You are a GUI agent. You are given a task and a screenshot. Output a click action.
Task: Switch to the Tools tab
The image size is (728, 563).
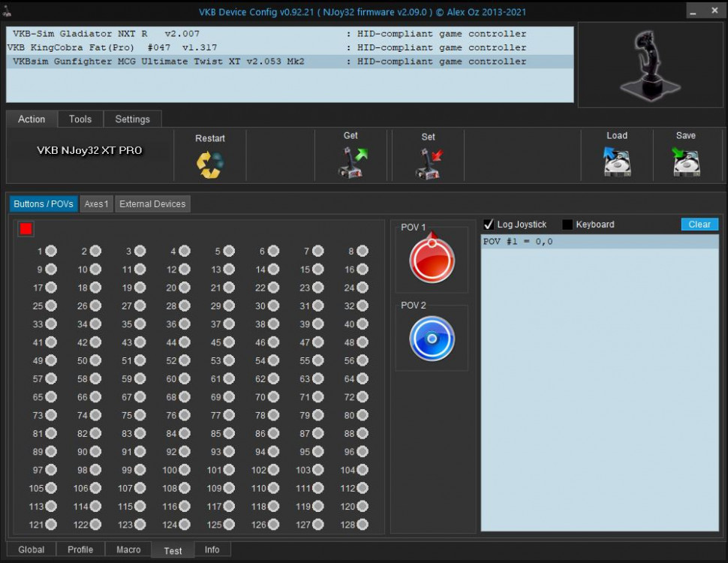coord(80,119)
